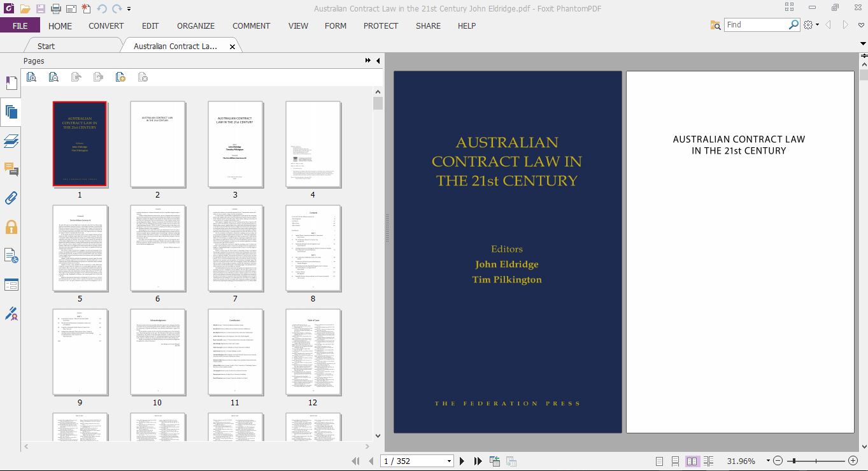This screenshot has width=868, height=471.
Task: Select page 3 title page thumbnail
Action: (235, 144)
